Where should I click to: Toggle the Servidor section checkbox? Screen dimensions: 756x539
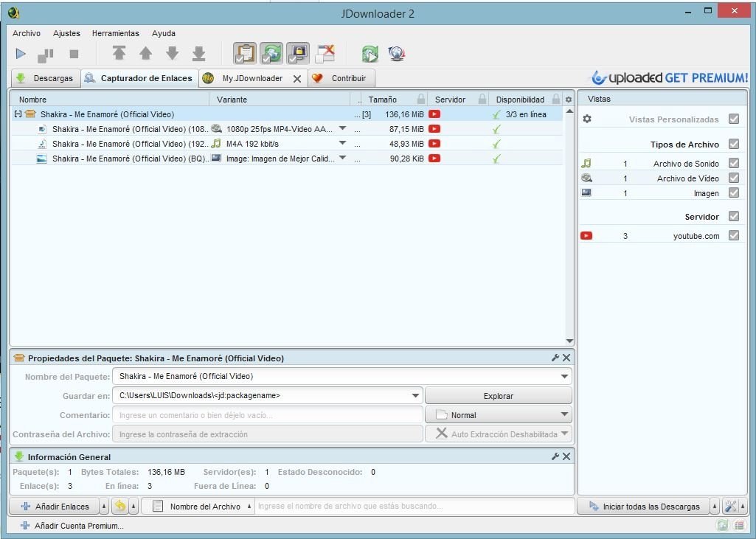click(x=734, y=216)
